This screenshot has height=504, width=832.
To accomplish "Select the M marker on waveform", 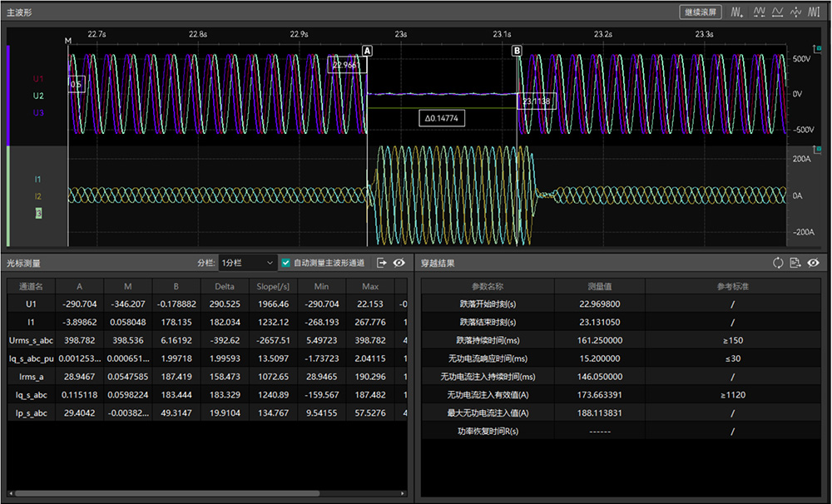I will tap(68, 41).
